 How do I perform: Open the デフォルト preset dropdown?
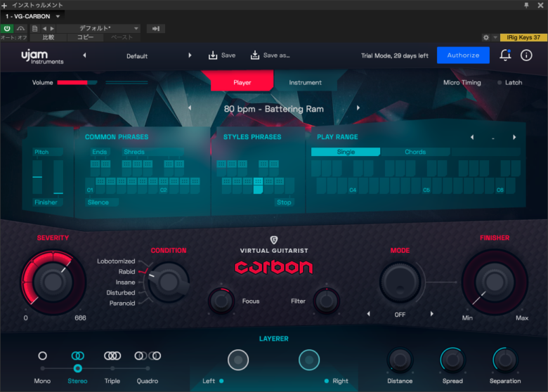(x=98, y=28)
